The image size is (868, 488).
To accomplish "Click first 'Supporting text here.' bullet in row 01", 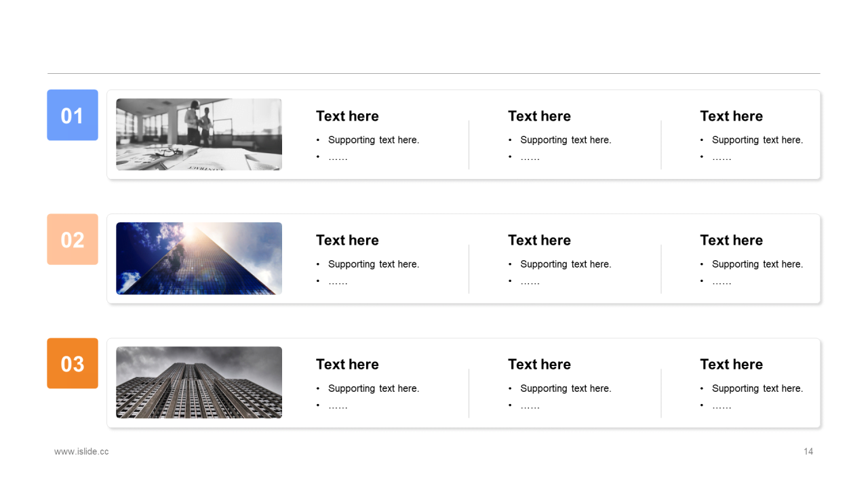I will click(374, 140).
